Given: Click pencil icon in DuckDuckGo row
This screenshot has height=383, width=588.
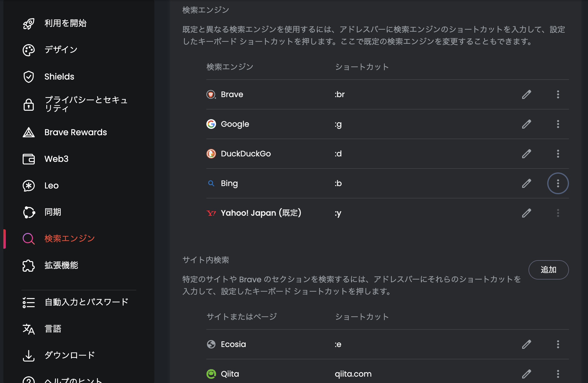Looking at the screenshot, I should click(x=527, y=154).
